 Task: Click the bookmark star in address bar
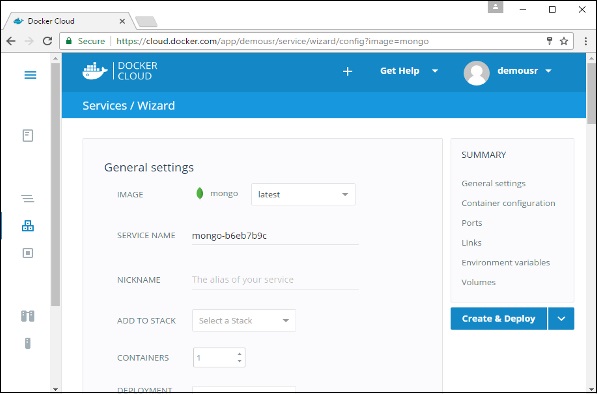point(564,41)
